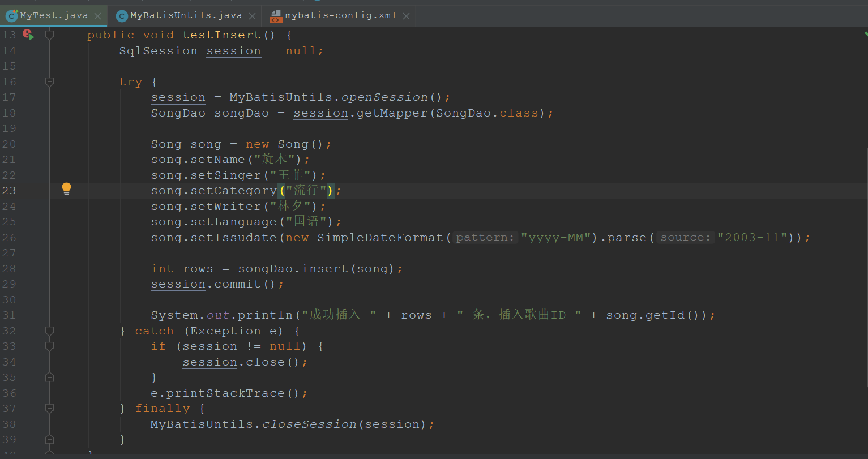Screen dimensions: 868x459
Task: Click setName on line 21
Action: pos(217,160)
